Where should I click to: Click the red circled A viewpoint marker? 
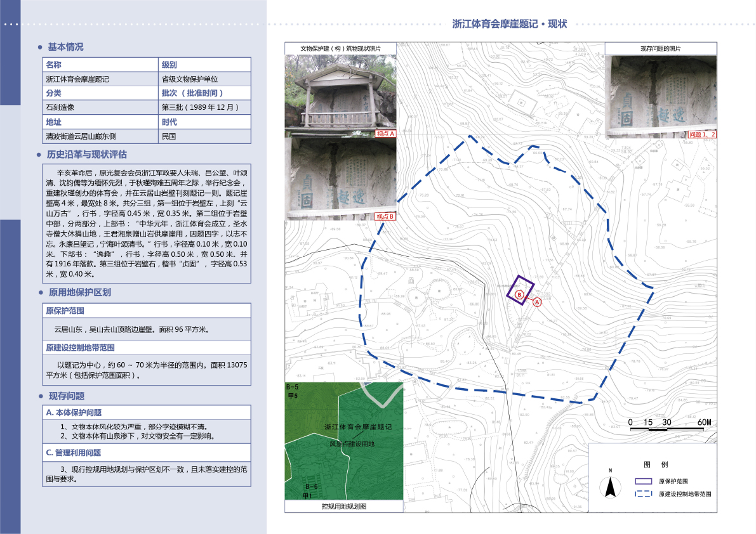point(536,302)
